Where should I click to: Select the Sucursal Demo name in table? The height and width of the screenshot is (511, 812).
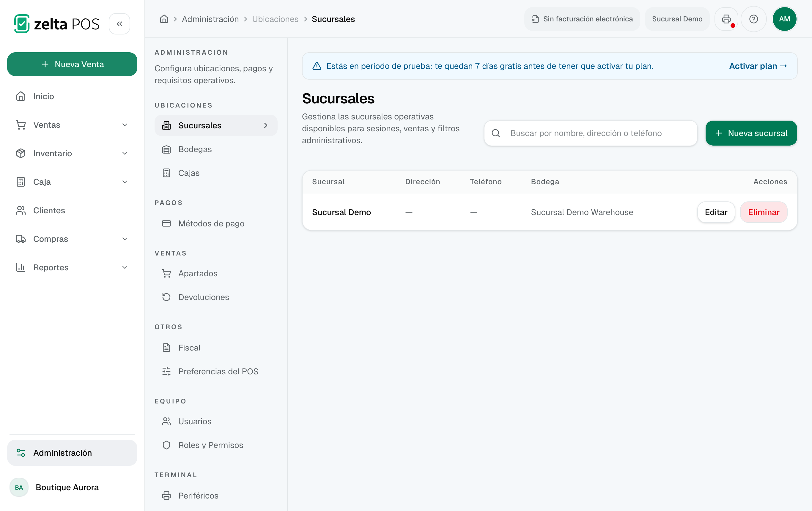(x=341, y=212)
